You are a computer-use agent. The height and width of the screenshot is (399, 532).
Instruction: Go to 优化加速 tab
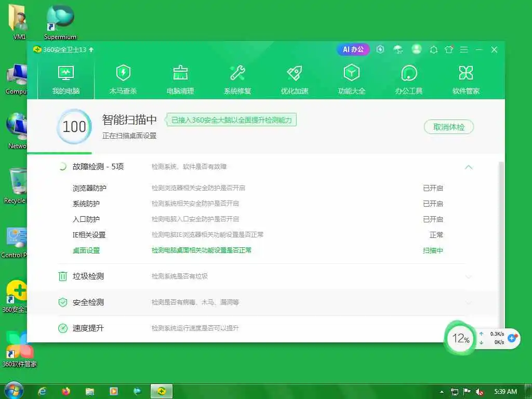(295, 80)
